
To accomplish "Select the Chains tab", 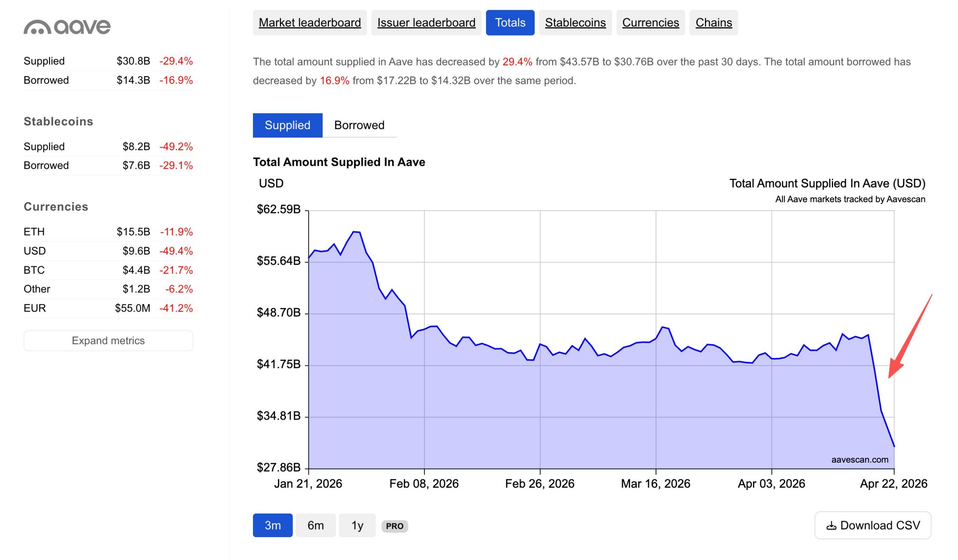I will coord(714,23).
